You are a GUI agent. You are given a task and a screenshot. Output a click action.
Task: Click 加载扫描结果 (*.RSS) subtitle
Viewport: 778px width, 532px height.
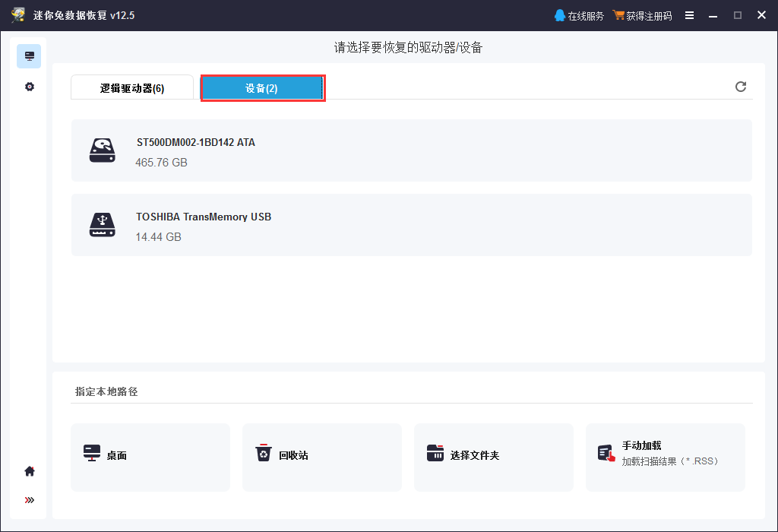coord(670,461)
